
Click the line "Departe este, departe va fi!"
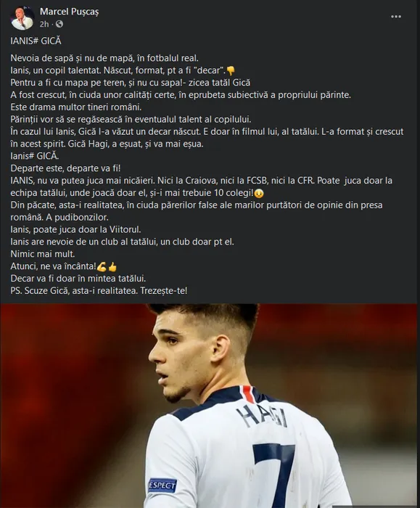[65, 168]
